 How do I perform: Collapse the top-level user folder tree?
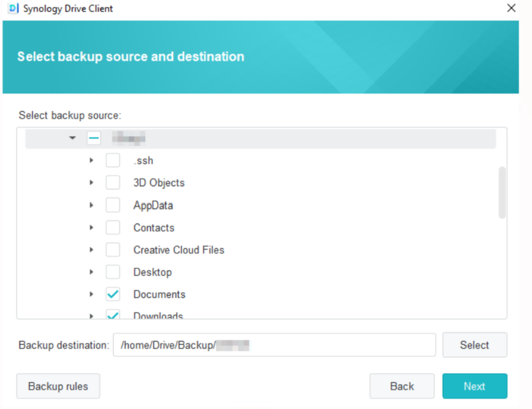[73, 138]
